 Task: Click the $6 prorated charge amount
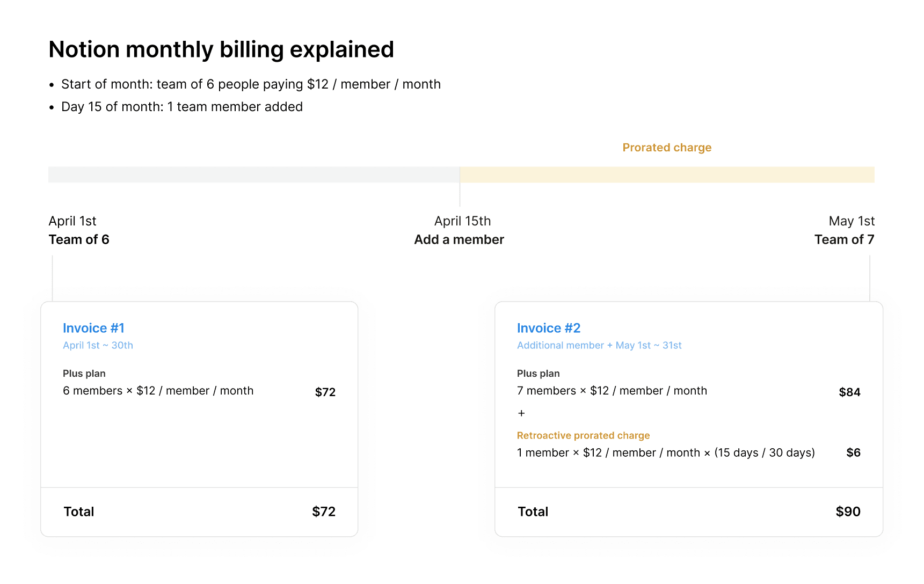[854, 452]
